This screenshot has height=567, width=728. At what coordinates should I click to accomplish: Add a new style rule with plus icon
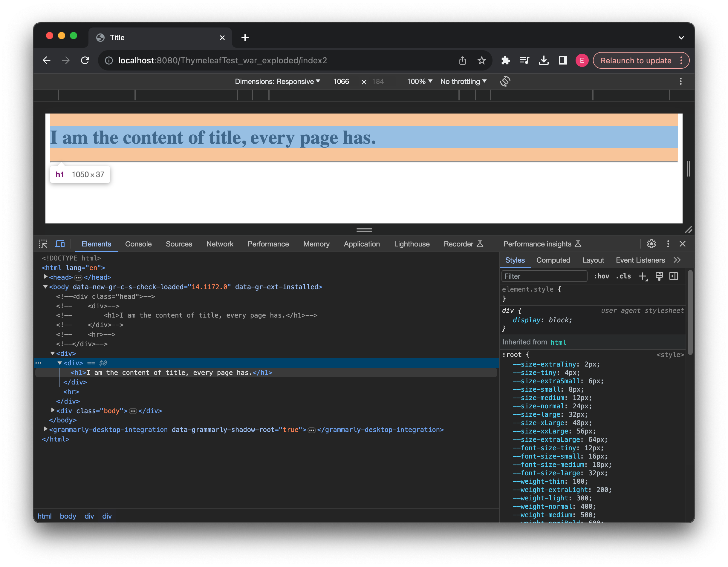pyautogui.click(x=643, y=276)
